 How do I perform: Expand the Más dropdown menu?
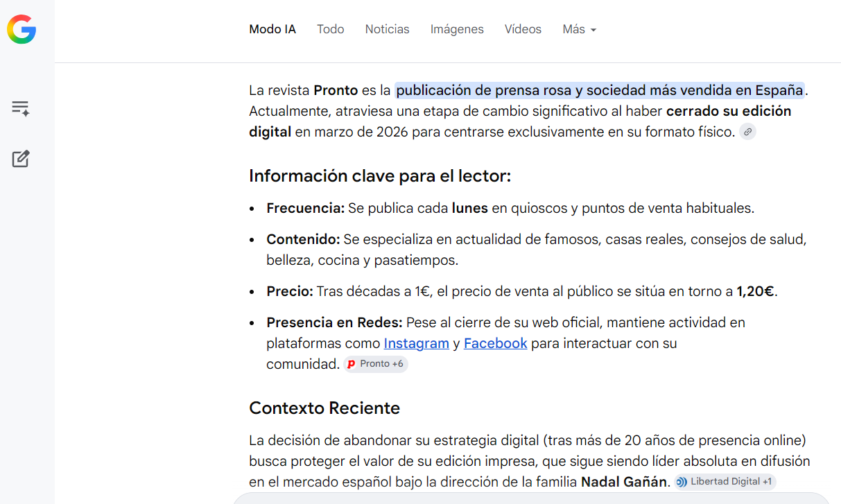pos(579,29)
